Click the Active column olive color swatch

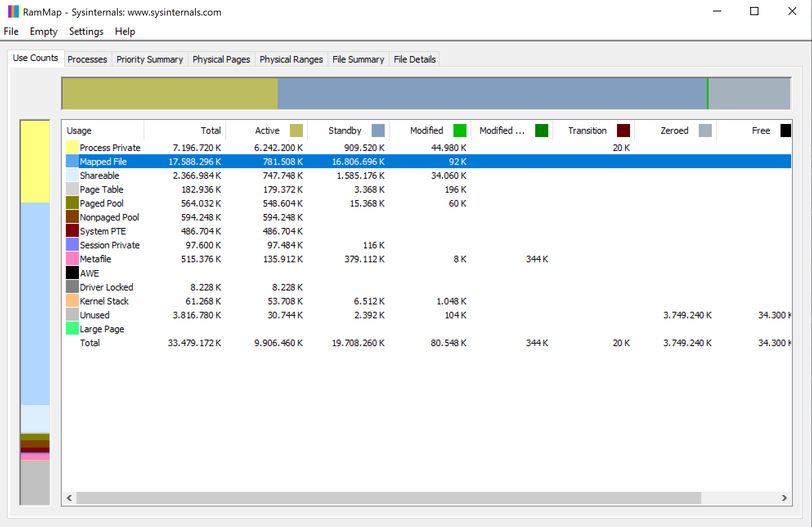tap(296, 131)
